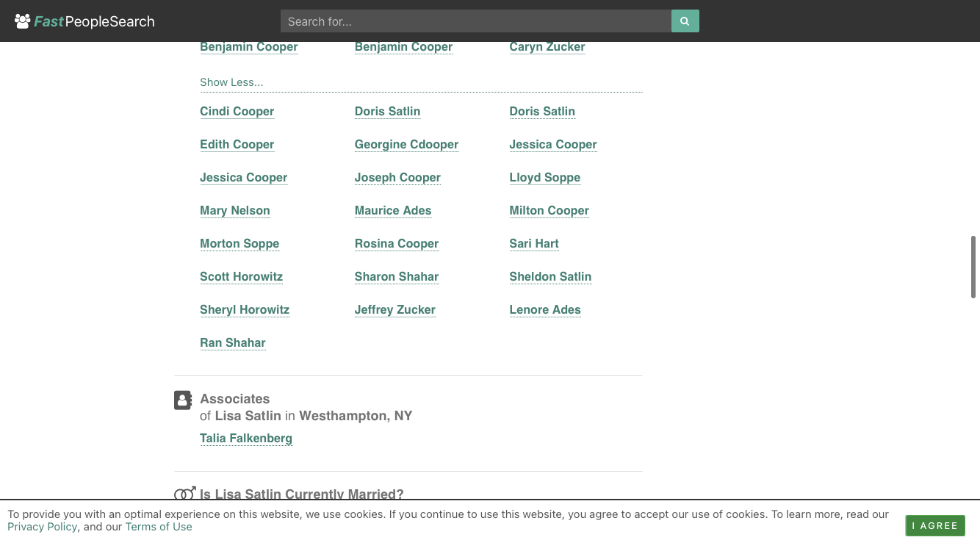Click the Jeffrey Zucker link
This screenshot has width=980, height=551.
click(x=395, y=309)
